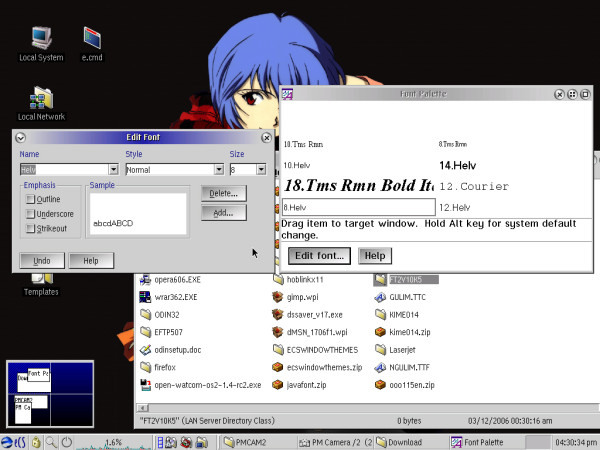
Task: Select the ooo115en.zip archive icon
Action: coord(380,384)
